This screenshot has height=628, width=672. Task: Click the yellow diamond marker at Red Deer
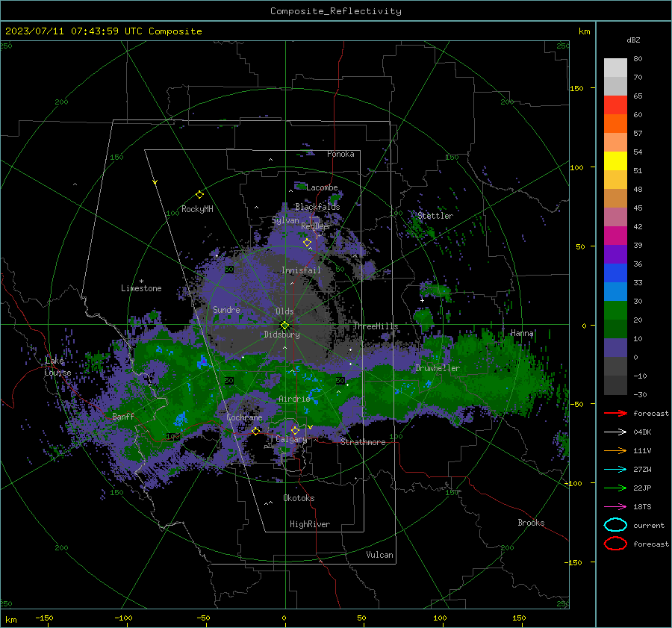point(307,243)
